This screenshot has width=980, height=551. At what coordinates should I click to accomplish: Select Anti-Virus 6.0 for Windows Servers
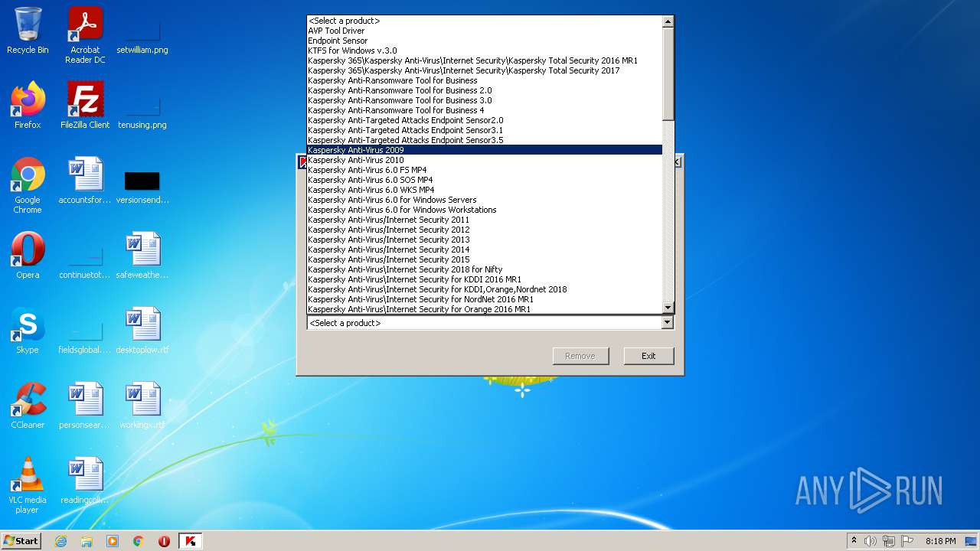pyautogui.click(x=485, y=200)
